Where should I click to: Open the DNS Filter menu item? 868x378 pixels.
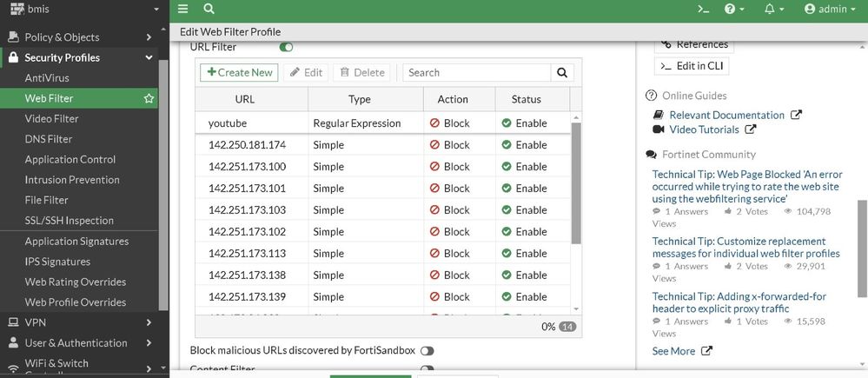pos(49,139)
